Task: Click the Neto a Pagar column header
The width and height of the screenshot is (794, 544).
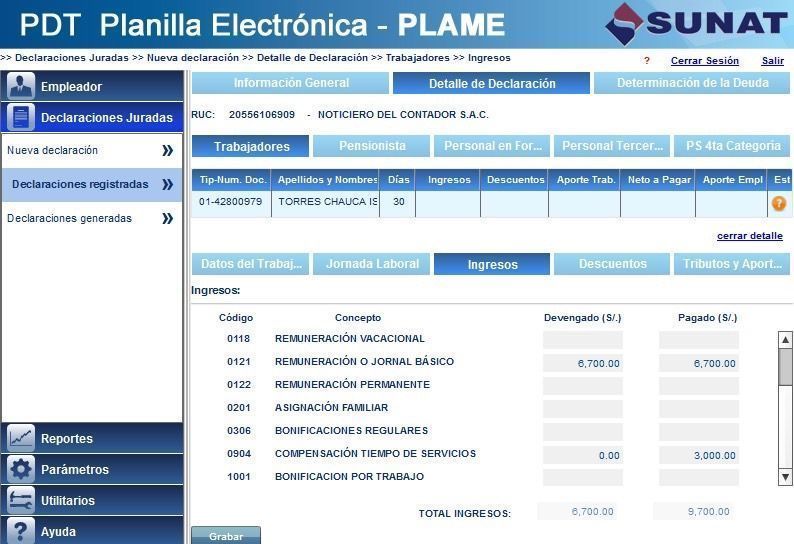Action: pos(658,180)
